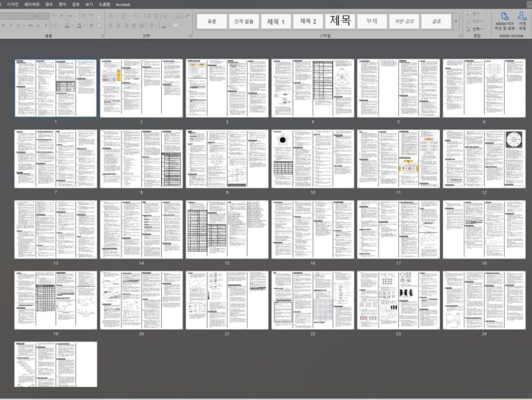Click the font color icon
This screenshot has height=400, width=532.
pos(78,25)
